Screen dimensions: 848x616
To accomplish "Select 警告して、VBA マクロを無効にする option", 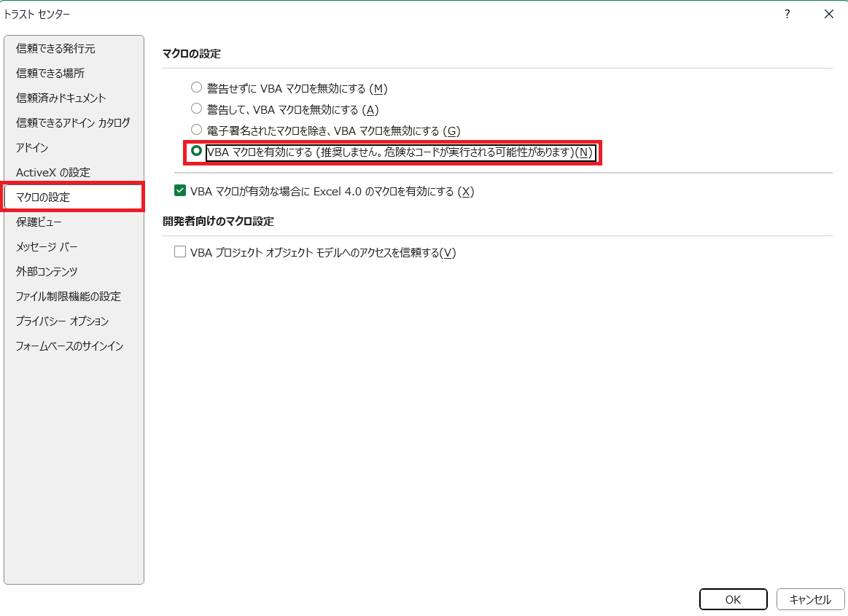I will [x=196, y=109].
